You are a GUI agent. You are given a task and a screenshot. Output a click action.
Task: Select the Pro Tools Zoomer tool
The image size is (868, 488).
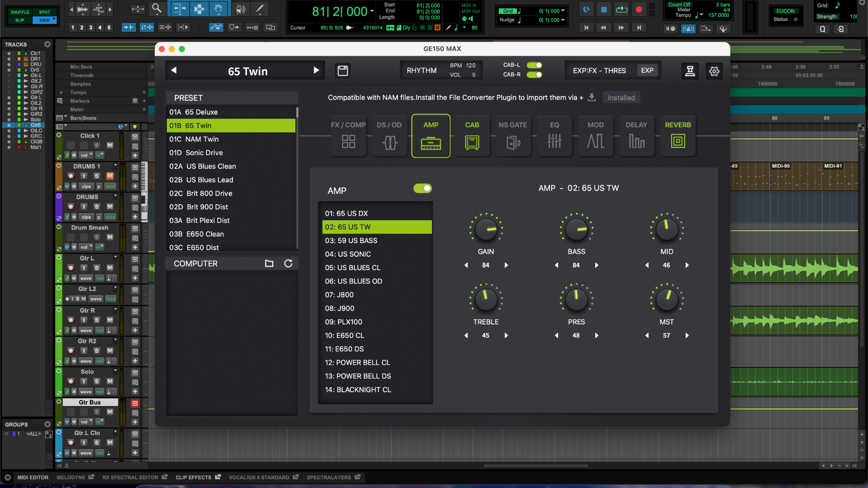(x=156, y=9)
